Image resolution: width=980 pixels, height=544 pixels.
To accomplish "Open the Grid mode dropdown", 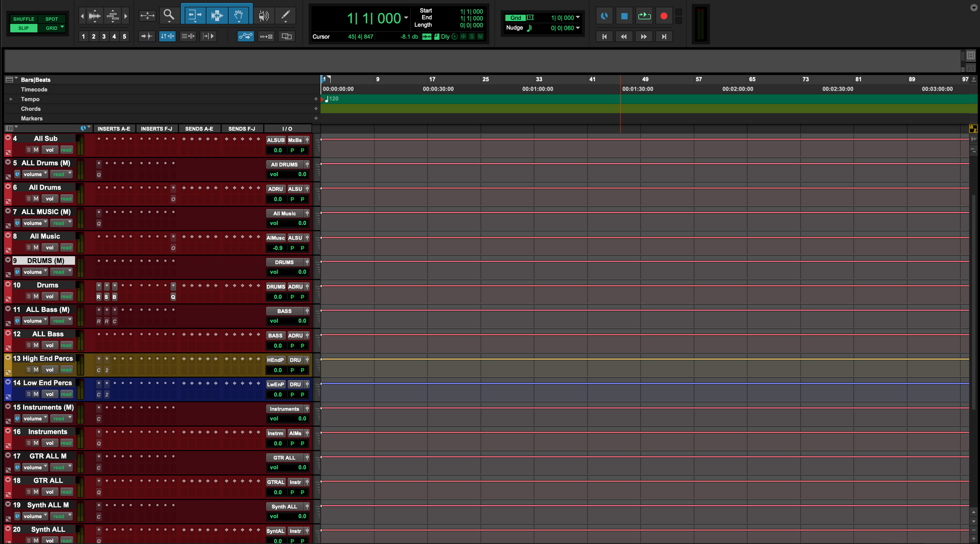I will coord(62,28).
